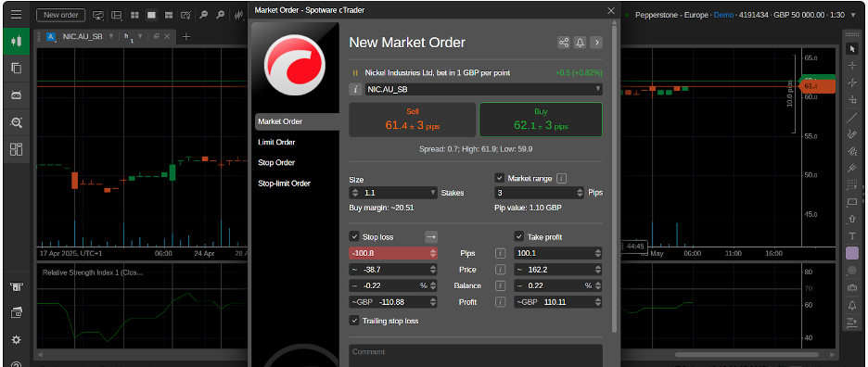Click the stop loss price stepper -38.7

tap(433, 270)
